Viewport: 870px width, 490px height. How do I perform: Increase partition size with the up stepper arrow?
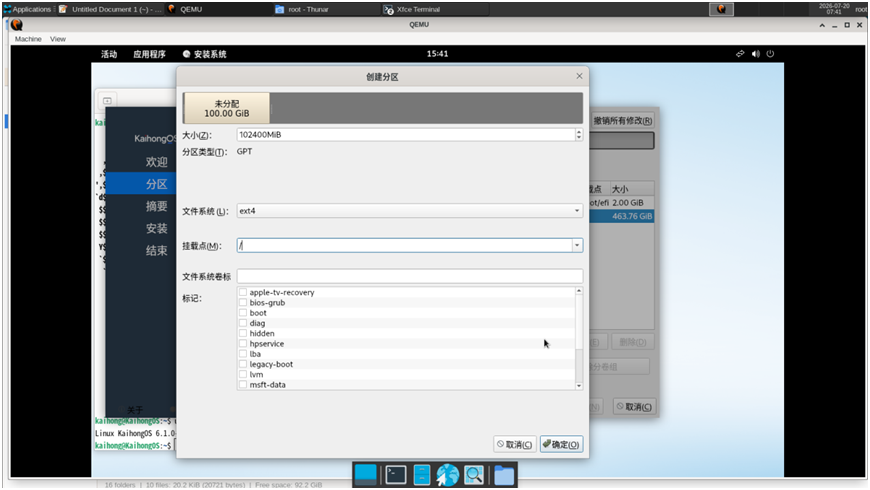pos(579,132)
